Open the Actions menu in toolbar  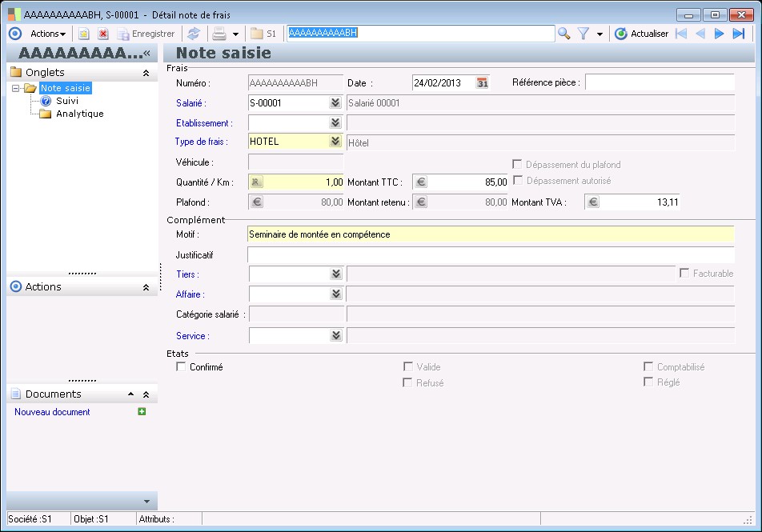[49, 34]
